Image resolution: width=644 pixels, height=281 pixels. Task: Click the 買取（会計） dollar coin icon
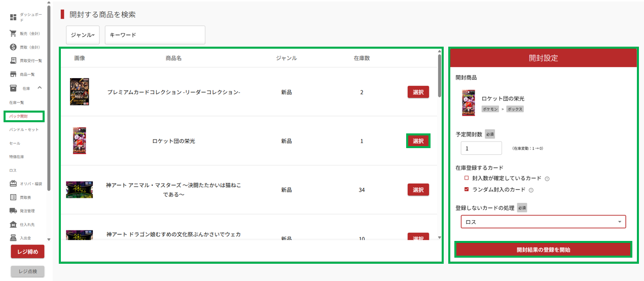(13, 47)
